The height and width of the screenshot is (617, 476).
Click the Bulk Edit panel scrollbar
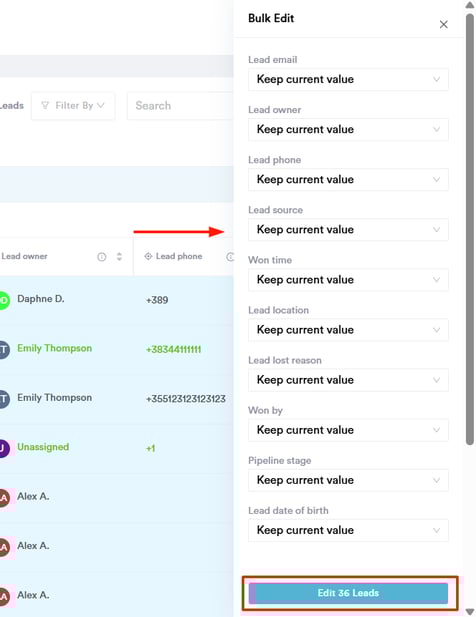point(470,229)
